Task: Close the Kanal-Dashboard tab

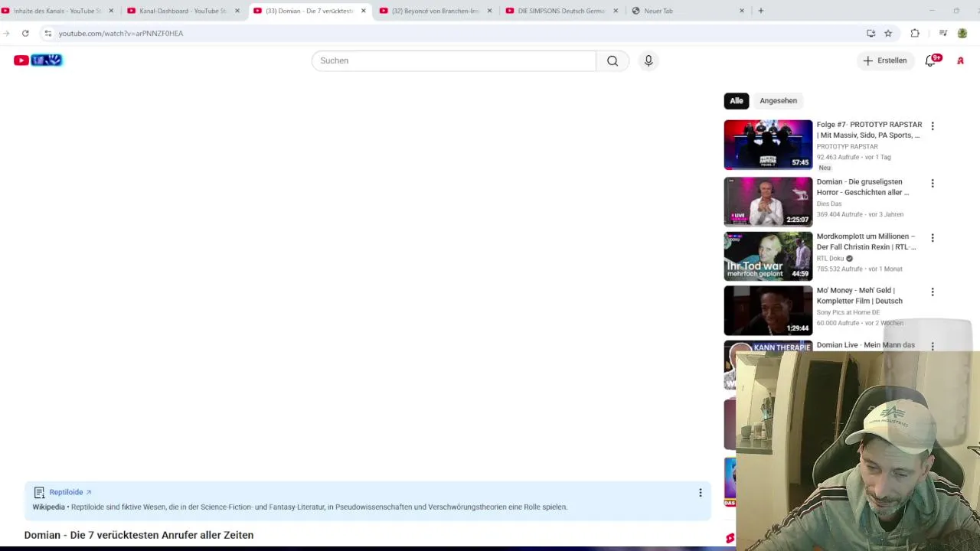Action: tap(237, 11)
